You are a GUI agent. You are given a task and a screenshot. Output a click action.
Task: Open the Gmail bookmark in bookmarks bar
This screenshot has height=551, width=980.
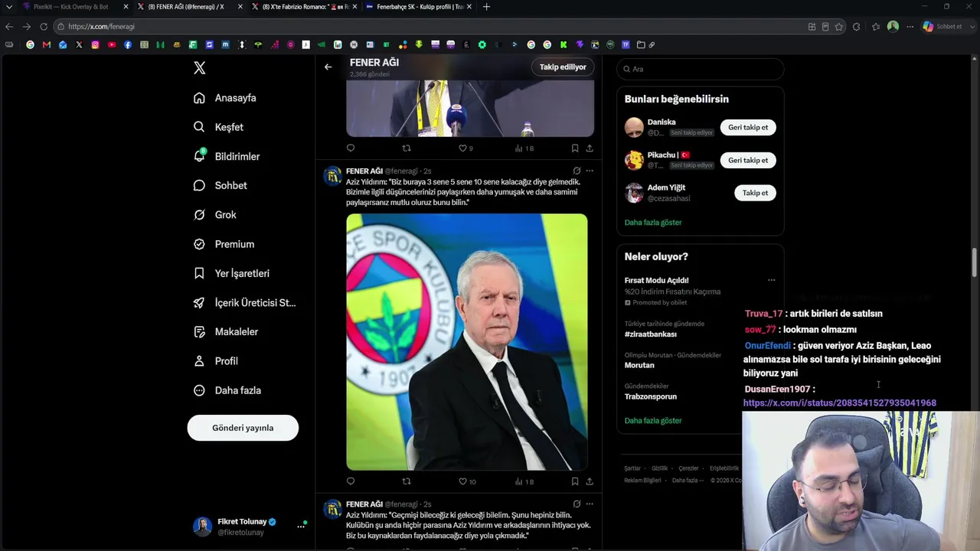coord(47,44)
